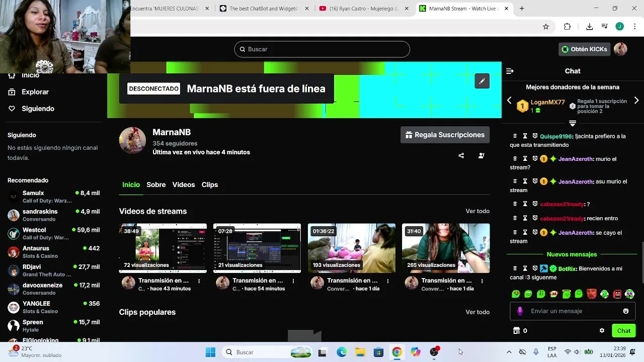
Task: Delete the 'murio el stream?' message trash icon
Action: [x=515, y=159]
